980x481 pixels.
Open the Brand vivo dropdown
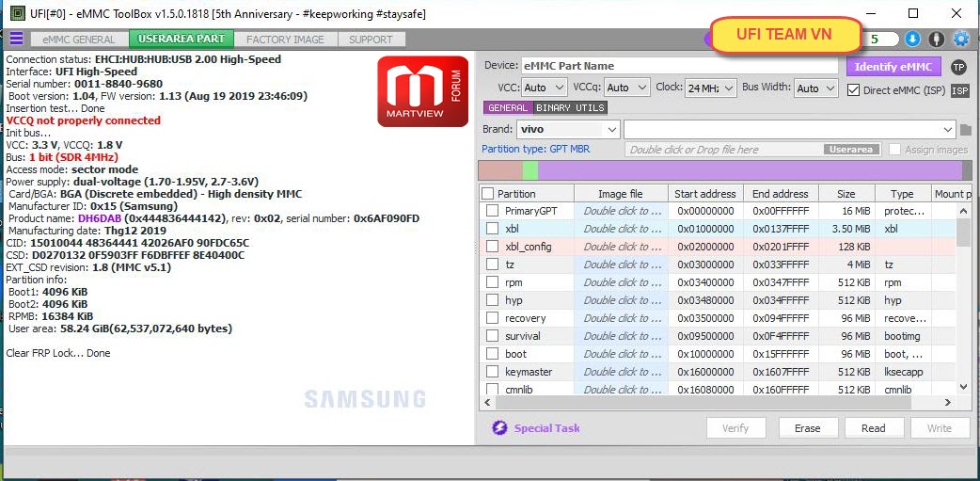pos(568,130)
